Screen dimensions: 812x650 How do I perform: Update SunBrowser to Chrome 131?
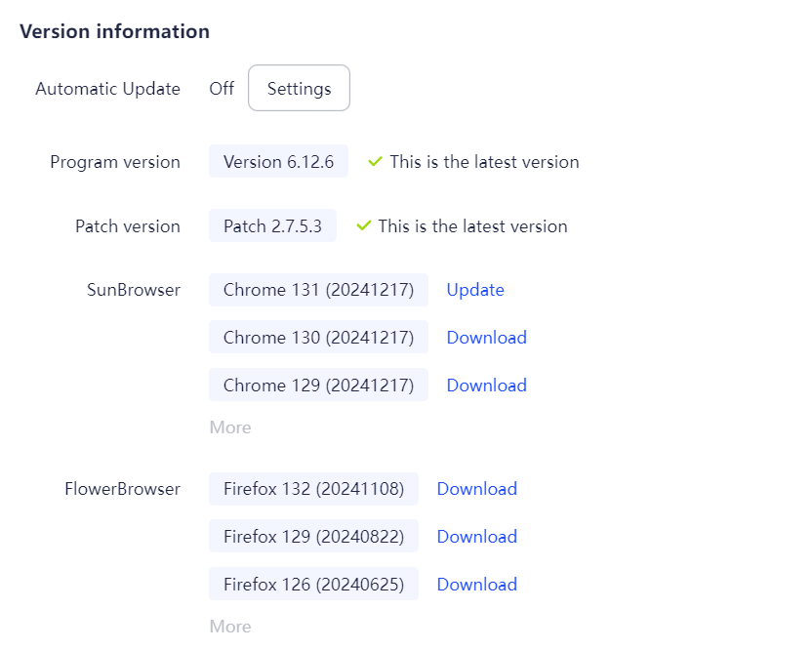pos(474,290)
